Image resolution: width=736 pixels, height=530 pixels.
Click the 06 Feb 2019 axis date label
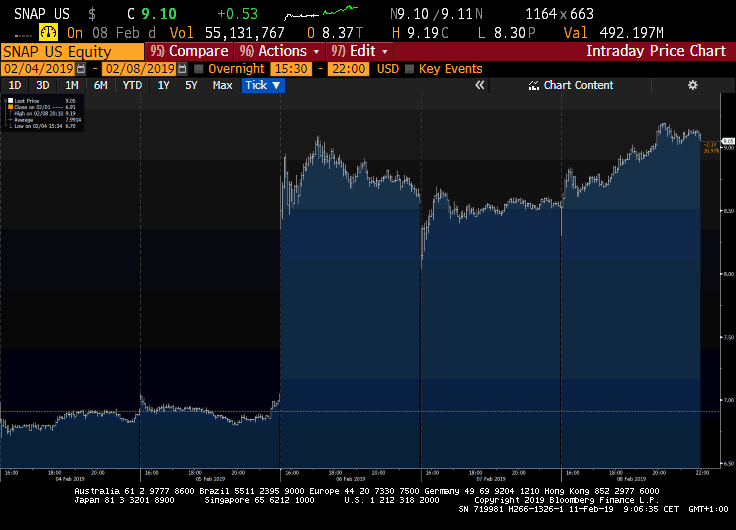[x=351, y=479]
